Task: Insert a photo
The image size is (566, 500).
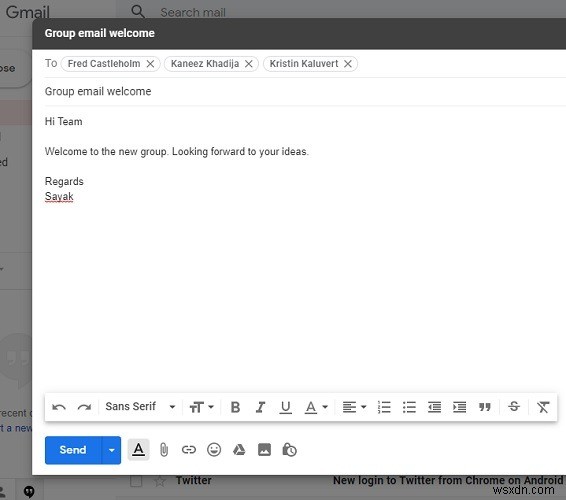Action: pyautogui.click(x=264, y=450)
